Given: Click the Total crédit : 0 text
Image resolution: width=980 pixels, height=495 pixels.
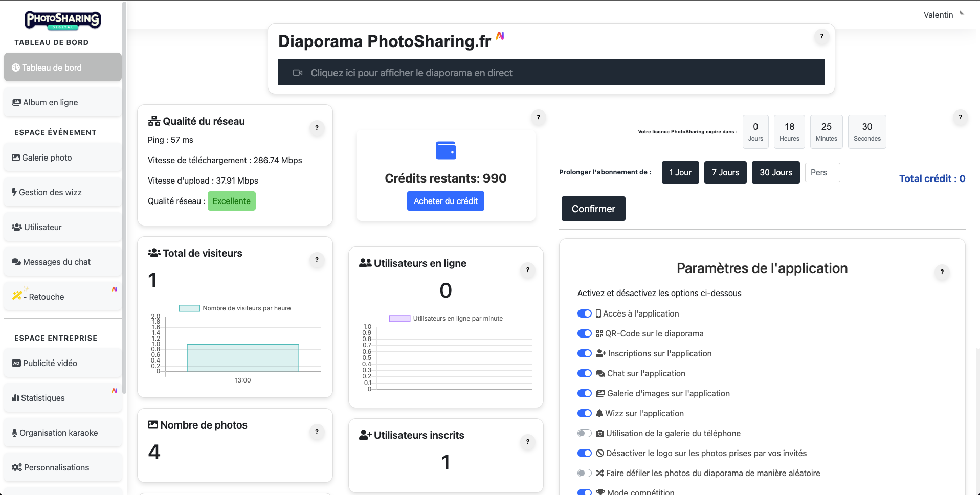Looking at the screenshot, I should 932,178.
